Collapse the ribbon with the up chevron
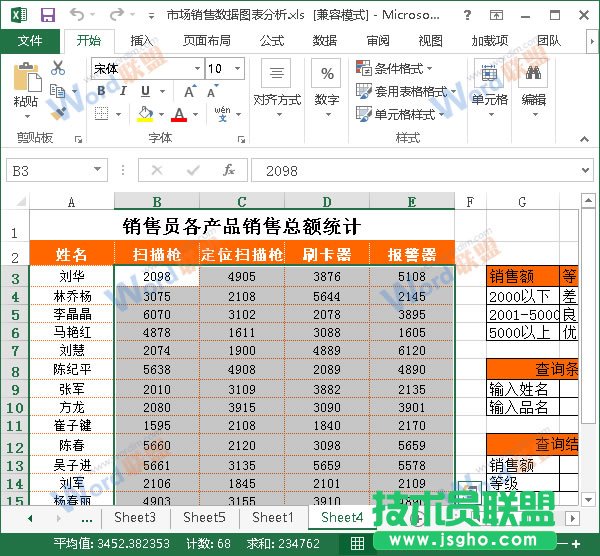600x556 pixels. [584, 139]
